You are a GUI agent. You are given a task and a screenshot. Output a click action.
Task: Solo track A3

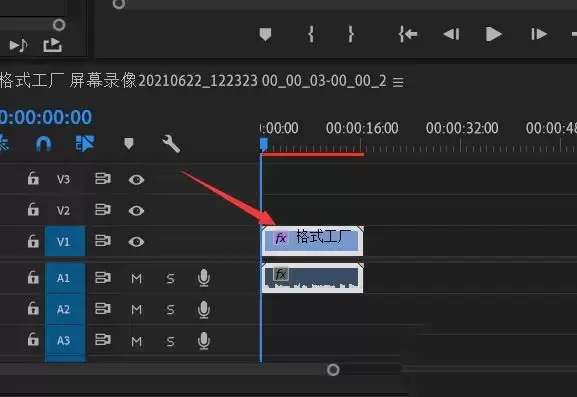point(170,341)
